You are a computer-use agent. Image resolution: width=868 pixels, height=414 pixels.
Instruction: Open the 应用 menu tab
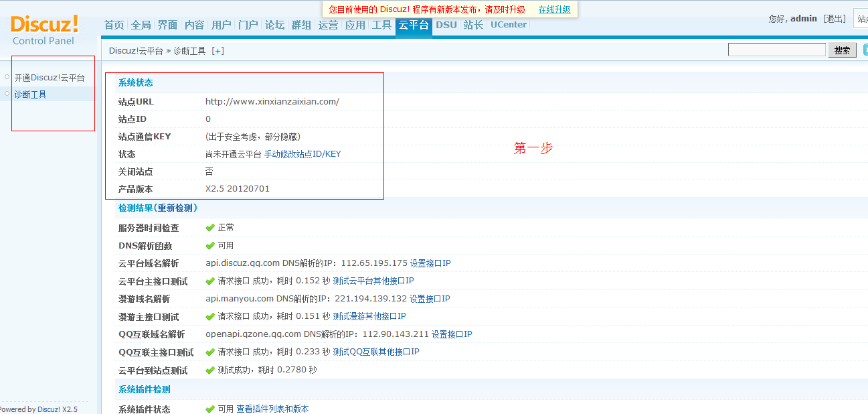(x=355, y=25)
